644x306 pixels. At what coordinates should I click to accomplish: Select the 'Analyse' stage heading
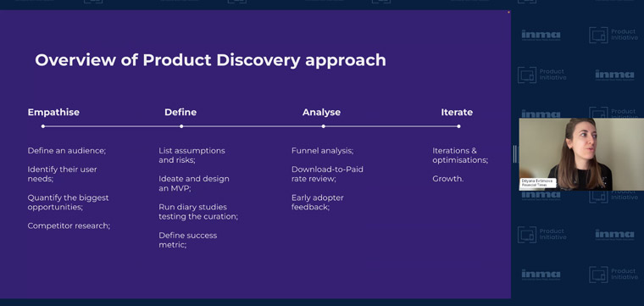(321, 112)
